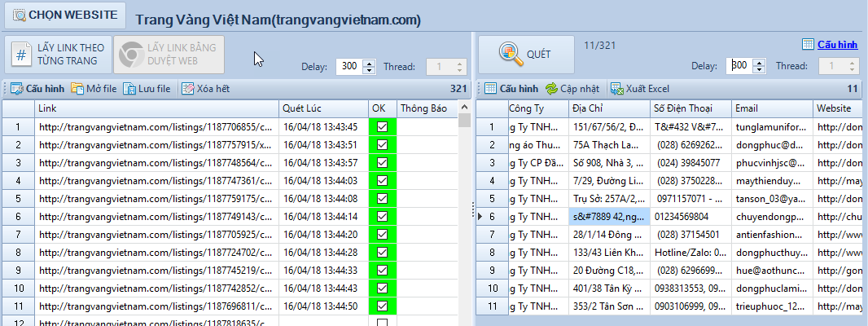
Task: Click email cell antienfashion...
Action: point(772,235)
